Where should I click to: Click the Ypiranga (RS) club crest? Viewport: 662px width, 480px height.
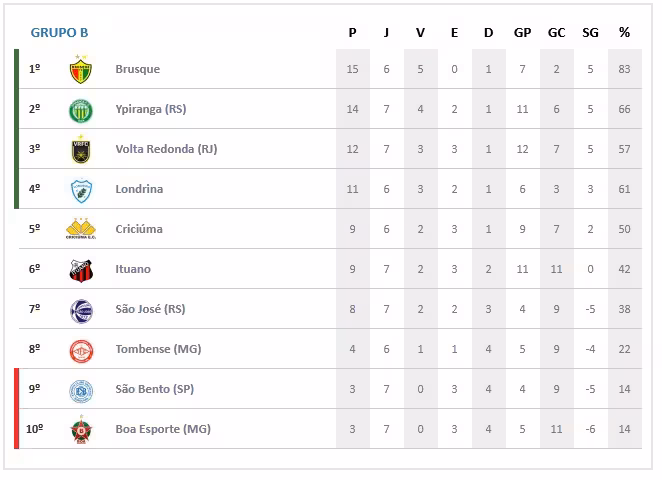(81, 110)
